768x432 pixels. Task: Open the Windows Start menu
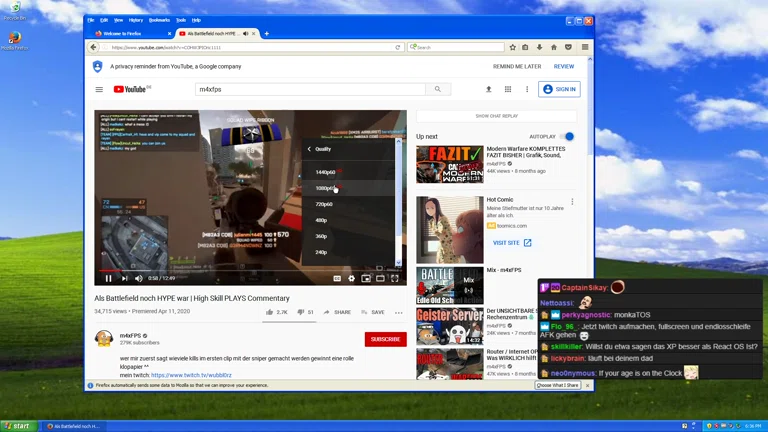tap(19, 426)
